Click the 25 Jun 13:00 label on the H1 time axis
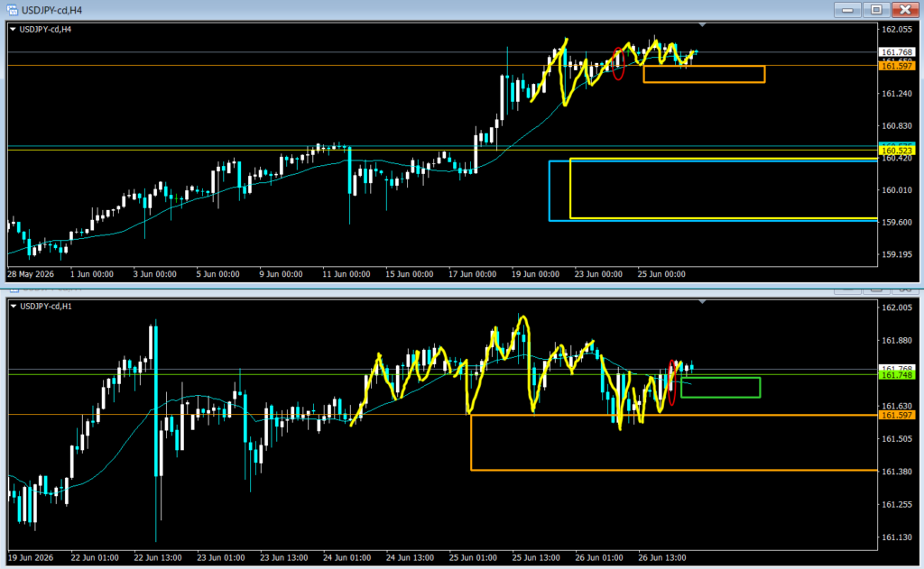Image resolution: width=924 pixels, height=569 pixels. (x=536, y=558)
